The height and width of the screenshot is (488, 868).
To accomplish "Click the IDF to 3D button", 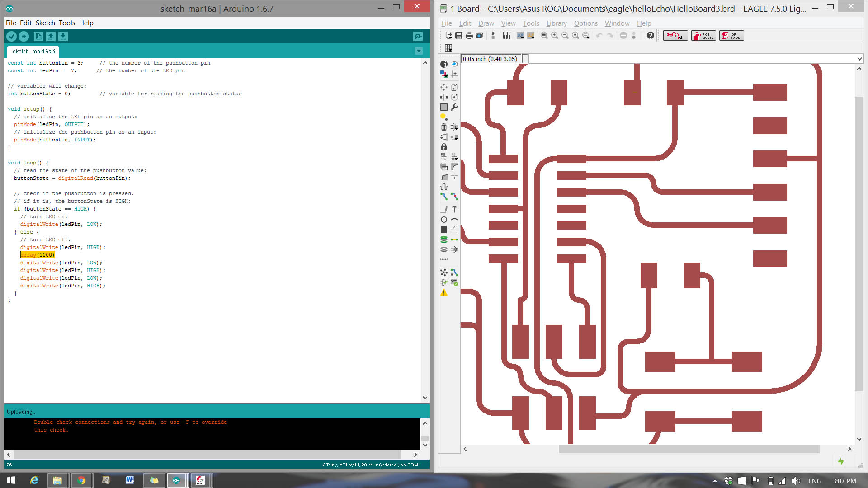I will (x=731, y=36).
